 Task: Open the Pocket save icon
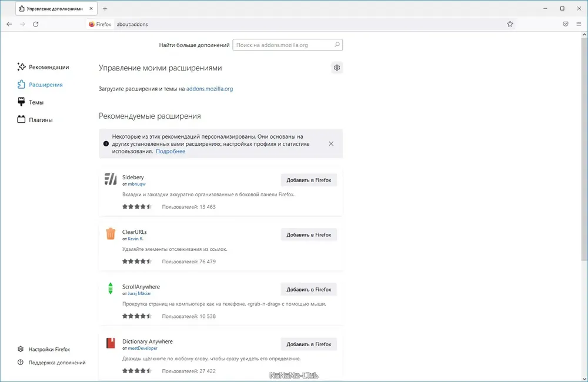[566, 24]
